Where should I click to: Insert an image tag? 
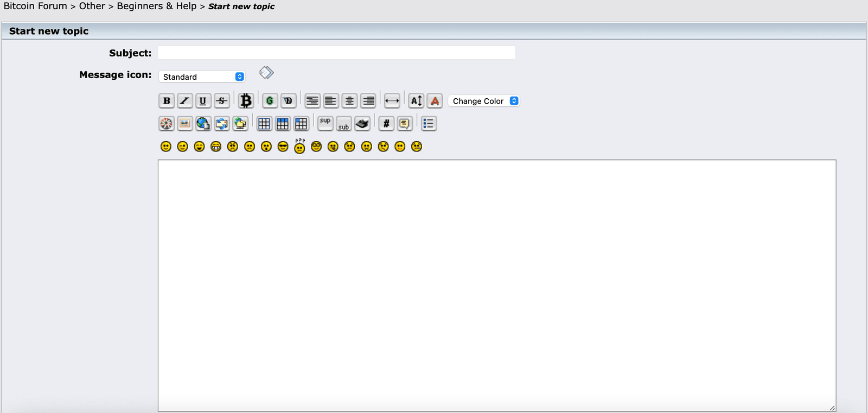point(185,124)
